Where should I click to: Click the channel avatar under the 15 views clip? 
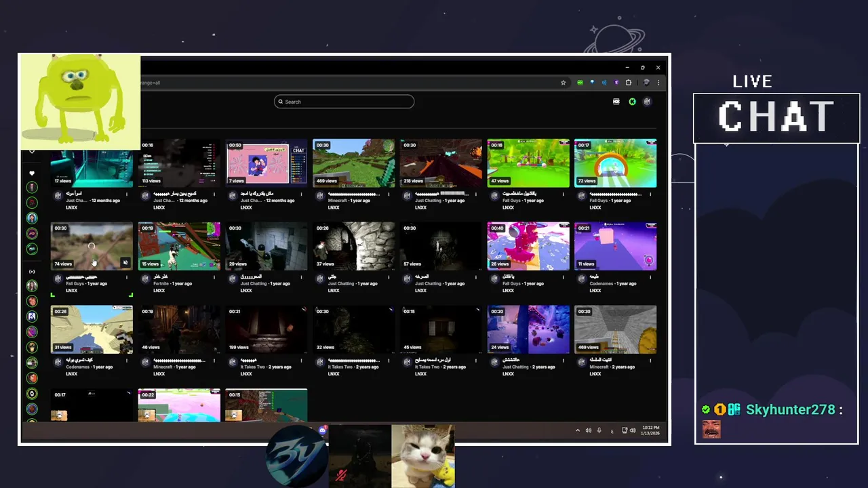(145, 279)
